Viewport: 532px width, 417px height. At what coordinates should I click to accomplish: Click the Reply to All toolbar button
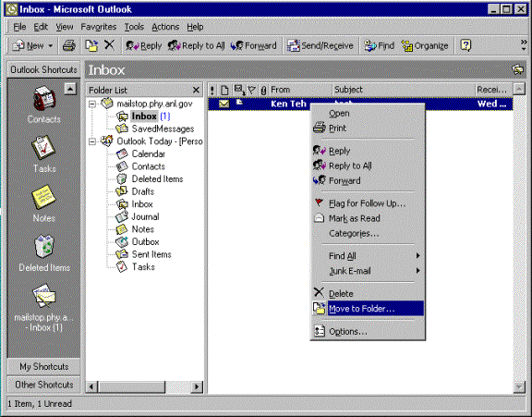197,45
